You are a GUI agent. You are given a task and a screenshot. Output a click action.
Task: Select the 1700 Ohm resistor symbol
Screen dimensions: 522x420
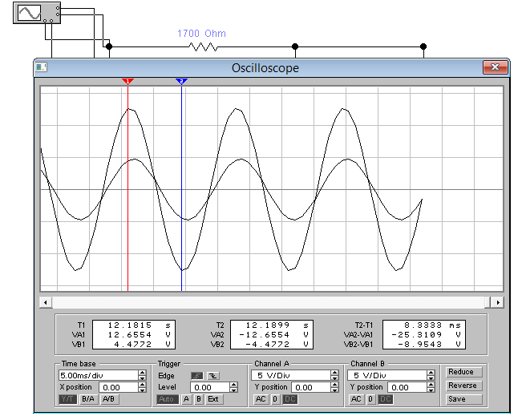[x=203, y=46]
